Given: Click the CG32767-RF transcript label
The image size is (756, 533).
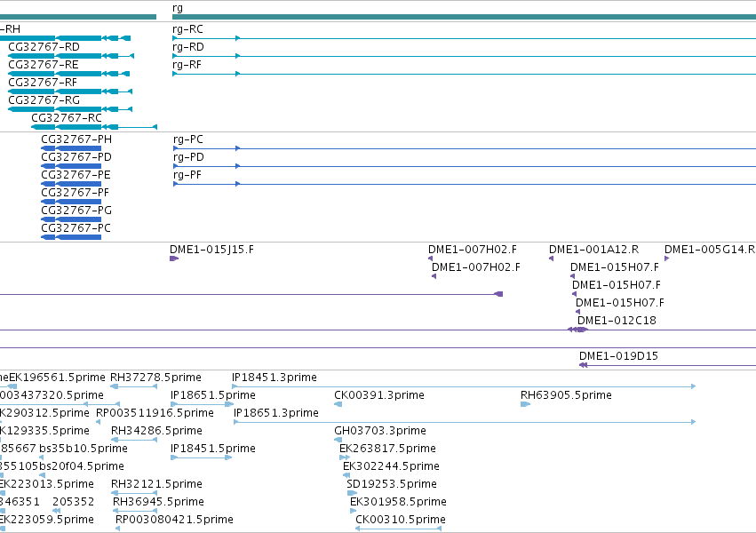Looking at the screenshot, I should point(43,83).
